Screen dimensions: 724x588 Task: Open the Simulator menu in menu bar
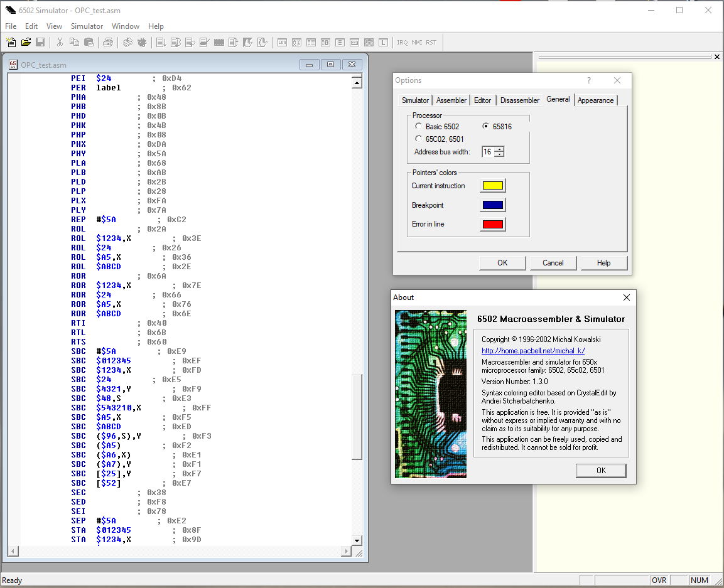pos(87,26)
